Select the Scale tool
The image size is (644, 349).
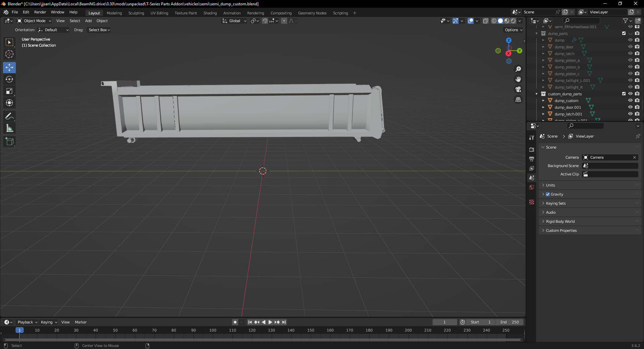[x=9, y=91]
